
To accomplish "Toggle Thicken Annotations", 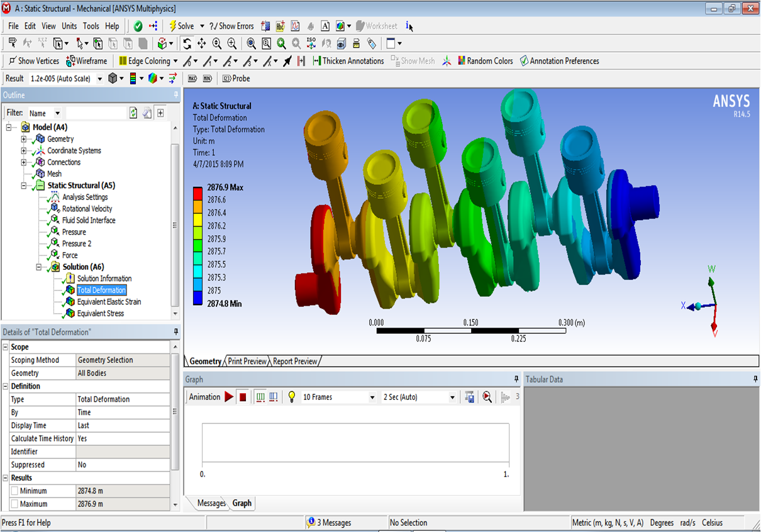I will point(348,61).
